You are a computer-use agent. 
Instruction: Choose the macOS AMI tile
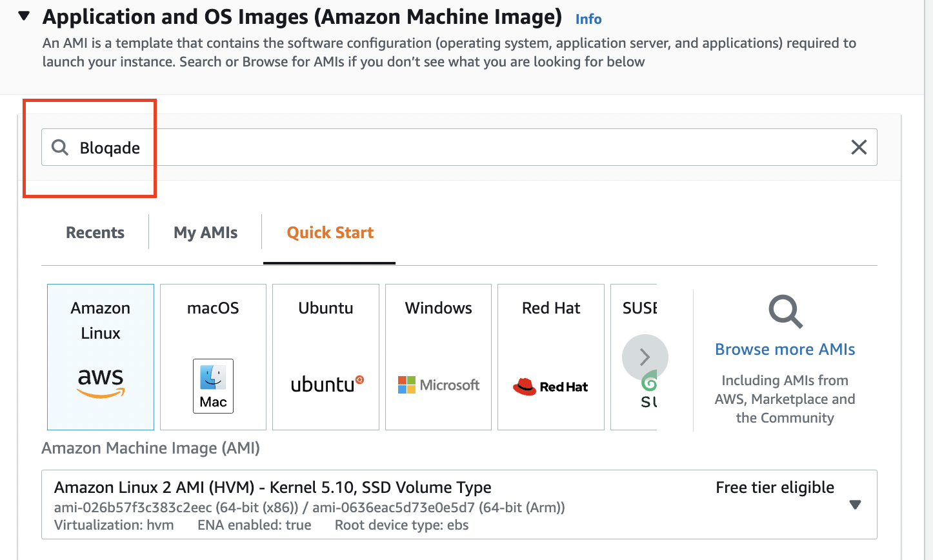(x=213, y=357)
